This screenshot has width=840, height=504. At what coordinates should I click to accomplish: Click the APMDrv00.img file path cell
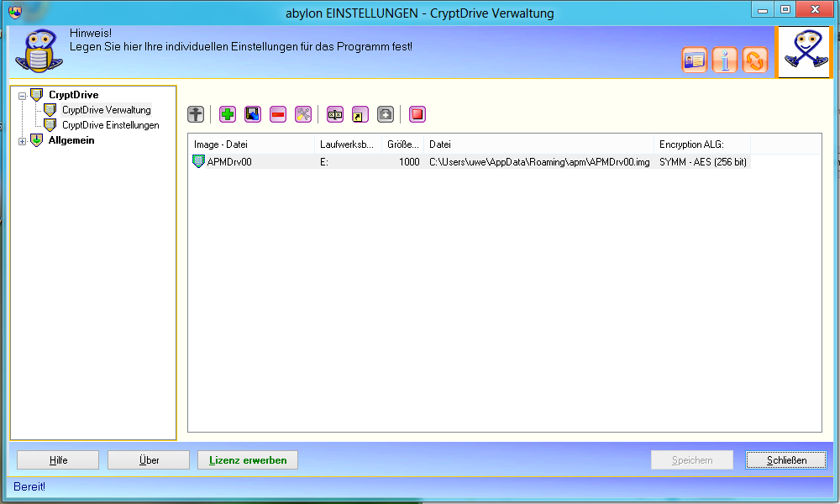pos(539,162)
